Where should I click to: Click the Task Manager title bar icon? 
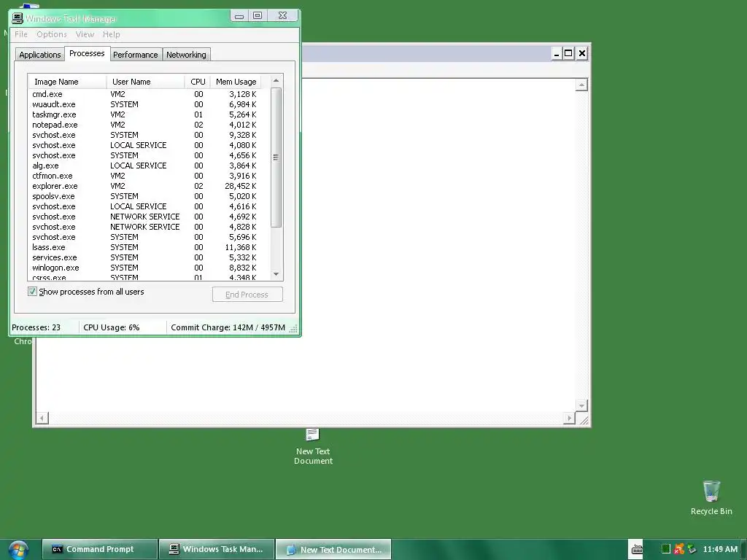tap(18, 18)
